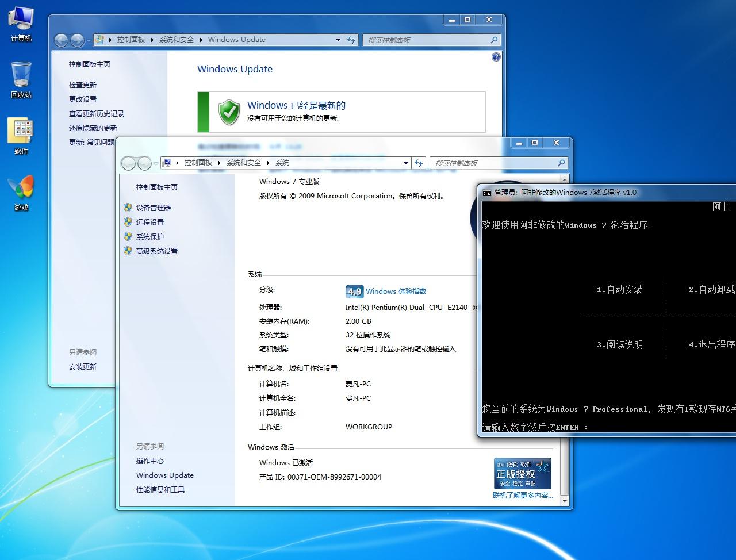Click the 正版授权 genuine Microsoft badge
736x560 pixels.
click(522, 474)
